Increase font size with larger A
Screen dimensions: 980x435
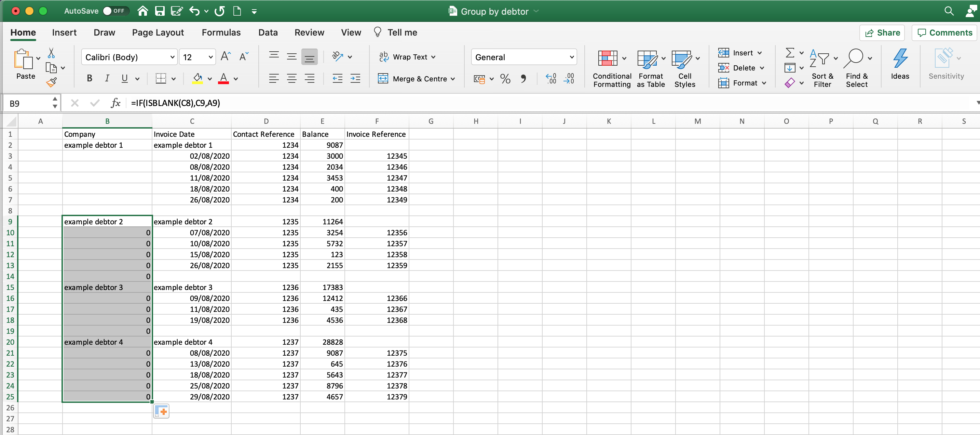(x=226, y=57)
